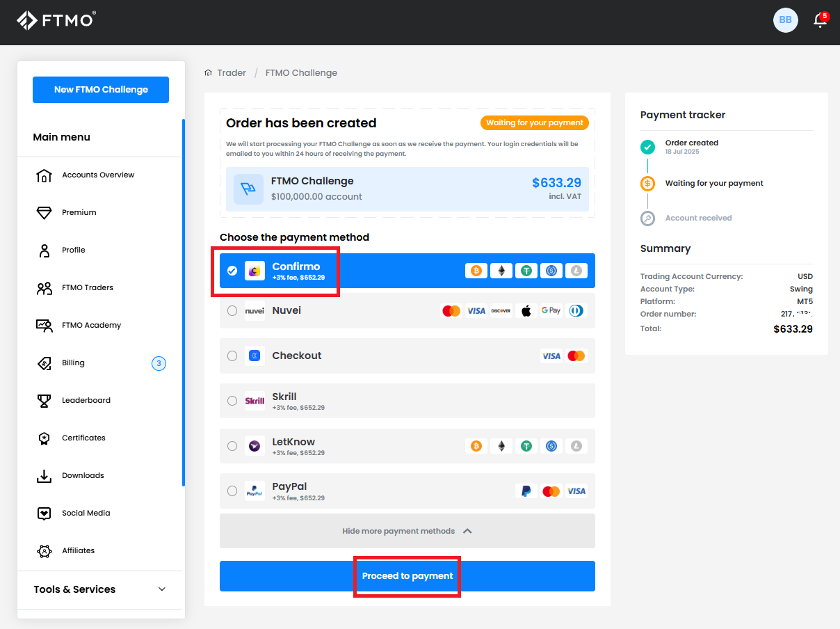Click the FTMO Challenge breadcrumb link

pyautogui.click(x=301, y=73)
